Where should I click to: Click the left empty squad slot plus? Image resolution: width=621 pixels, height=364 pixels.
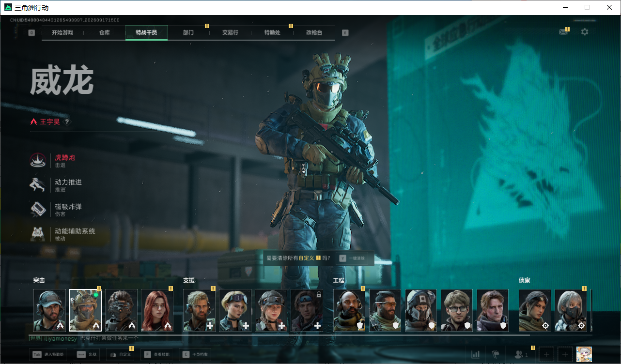(546, 355)
